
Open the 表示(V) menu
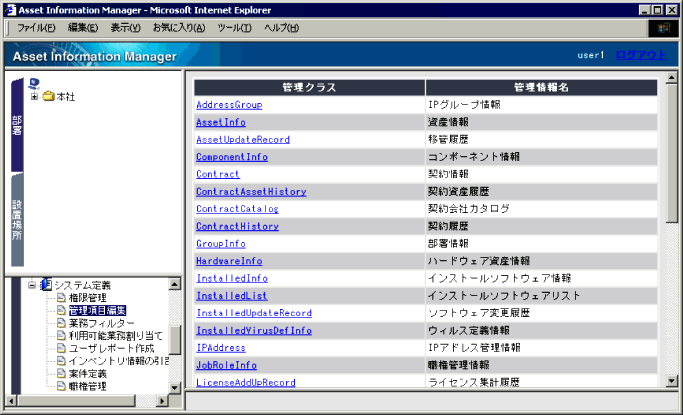[125, 28]
